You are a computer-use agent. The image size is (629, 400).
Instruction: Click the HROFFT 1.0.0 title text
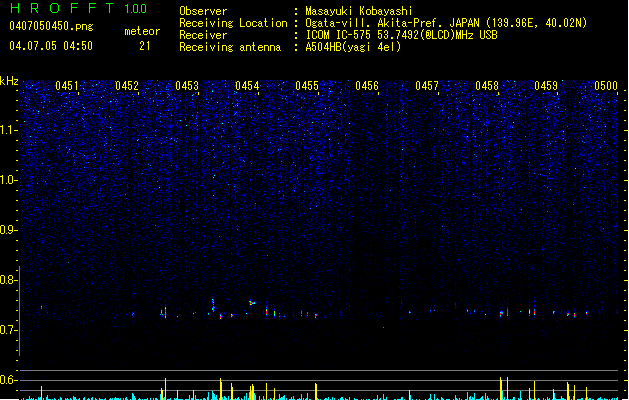coord(78,8)
